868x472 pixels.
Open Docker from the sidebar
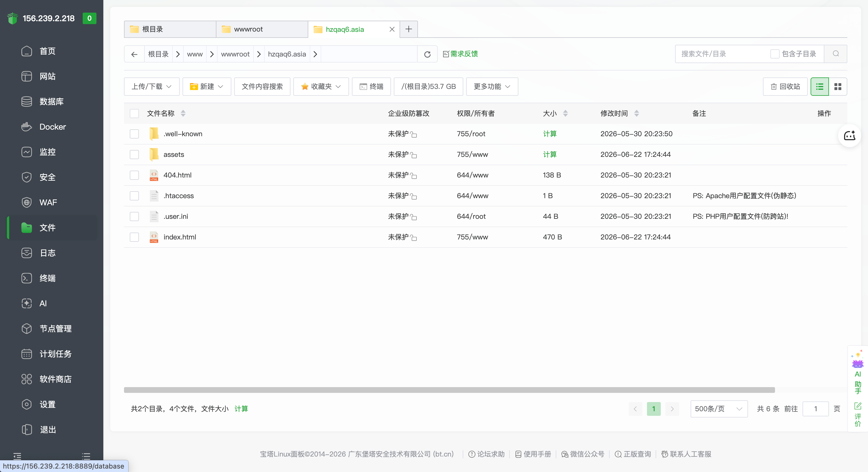pyautogui.click(x=53, y=126)
